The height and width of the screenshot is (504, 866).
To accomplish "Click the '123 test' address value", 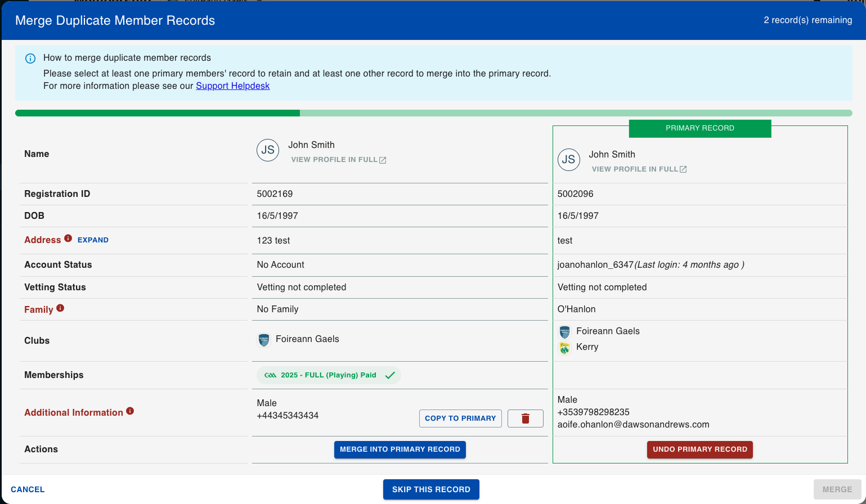I will click(273, 241).
